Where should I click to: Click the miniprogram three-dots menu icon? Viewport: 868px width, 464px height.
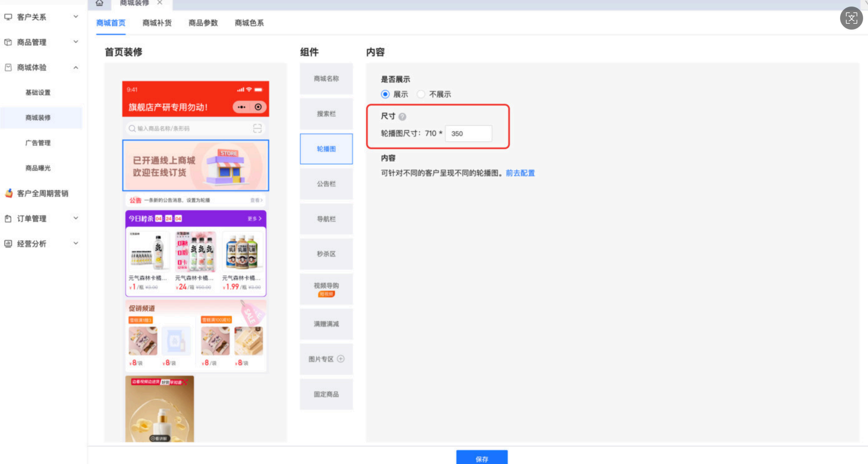pos(241,107)
